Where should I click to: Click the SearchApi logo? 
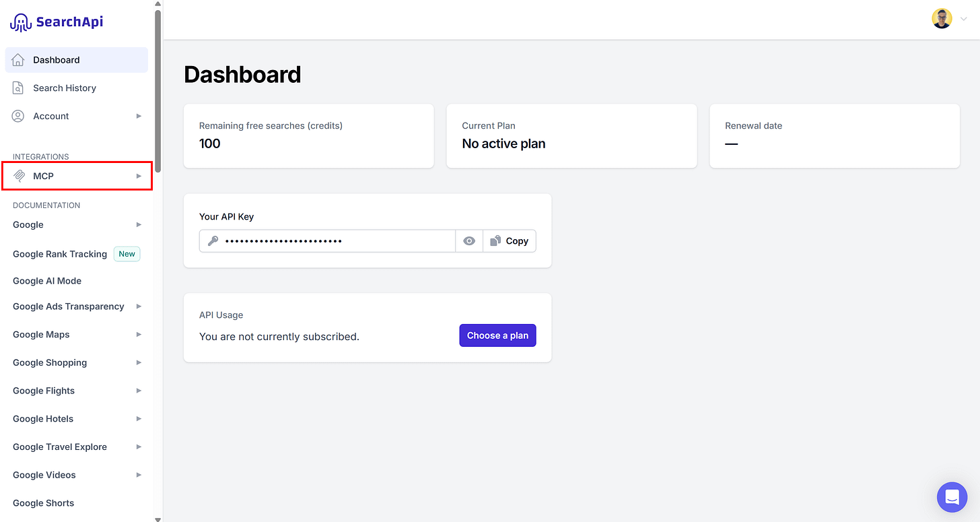click(57, 22)
